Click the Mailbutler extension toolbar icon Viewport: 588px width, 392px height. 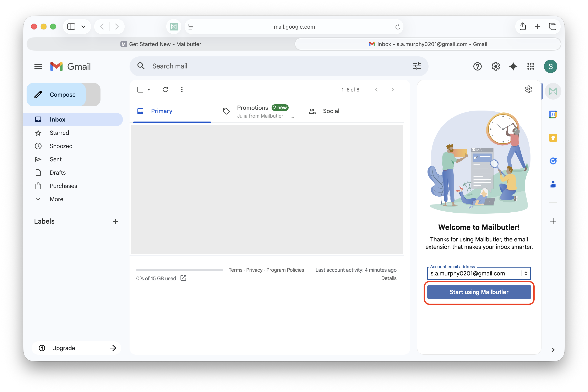click(174, 27)
